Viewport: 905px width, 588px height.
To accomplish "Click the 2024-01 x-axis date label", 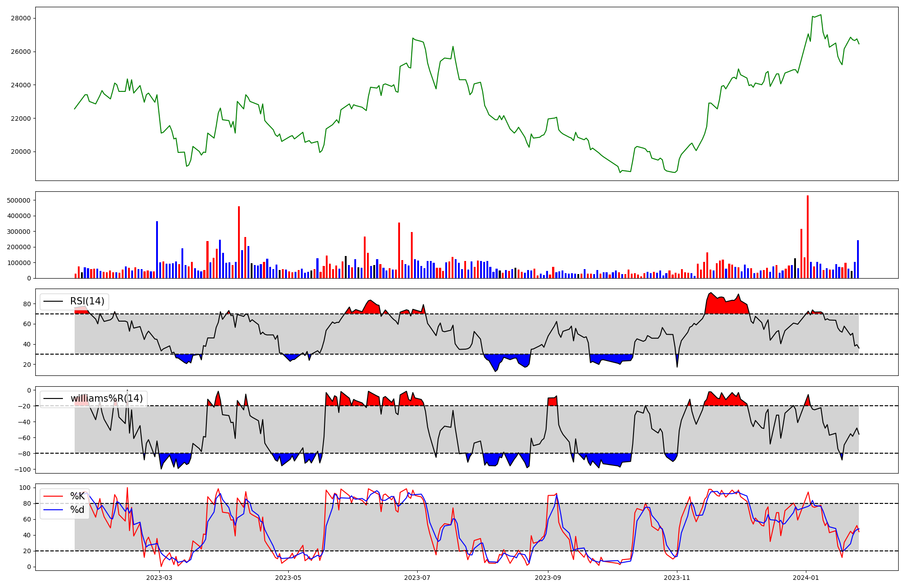I will point(806,578).
